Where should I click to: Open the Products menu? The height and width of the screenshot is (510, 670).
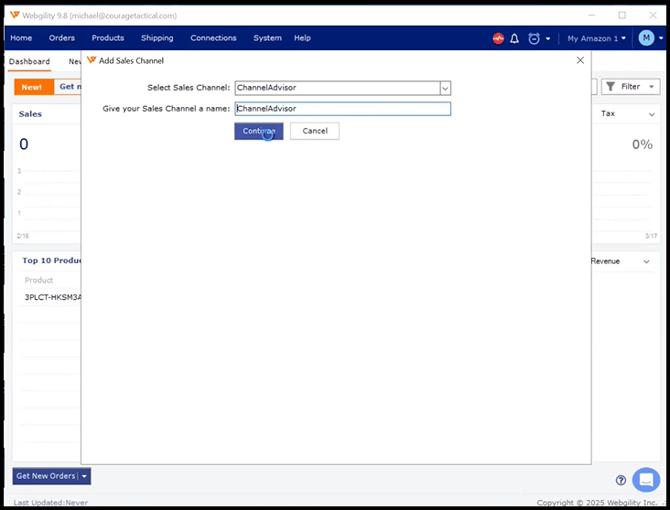[108, 38]
